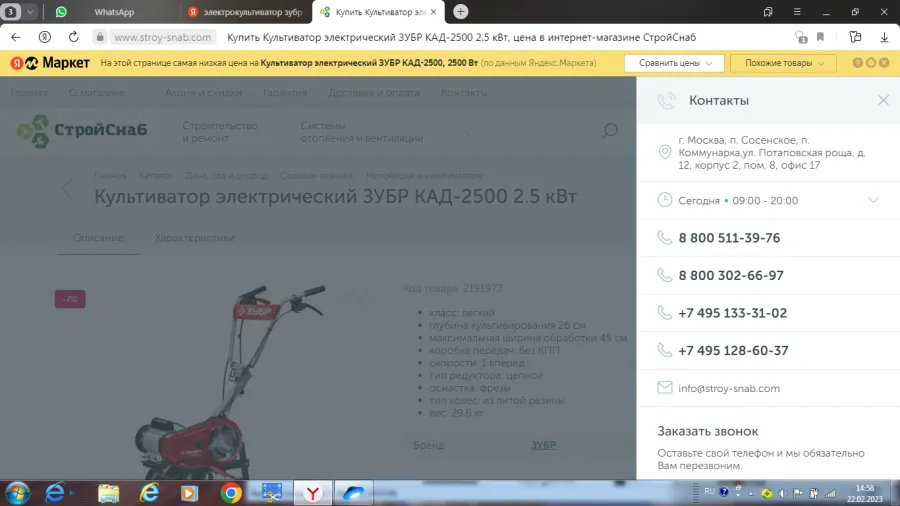The width and height of the screenshot is (900, 506).
Task: Call phone 8 800 511-39-76
Action: [x=729, y=238]
